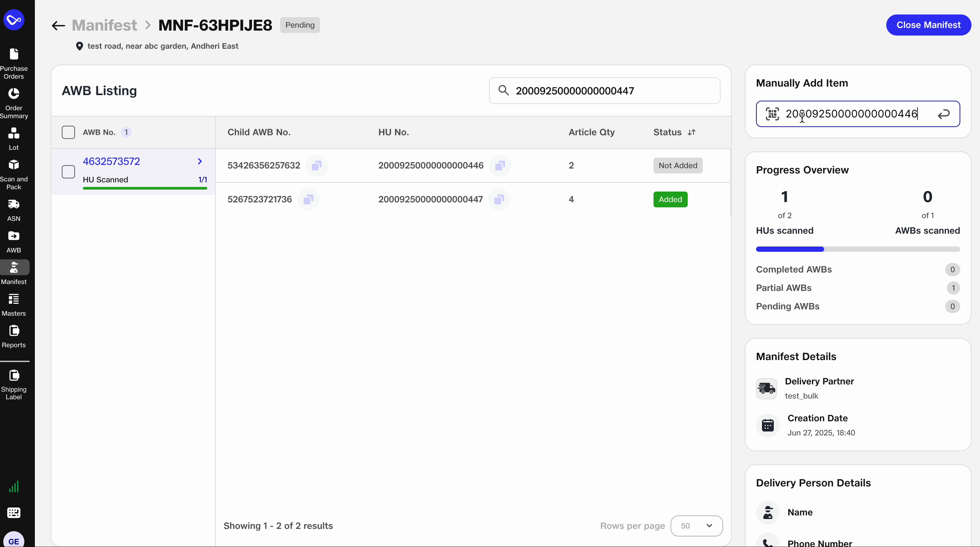Screen dimensions: 980x547
Task: Select the checkbox for AWB 4632573572
Action: click(x=68, y=172)
